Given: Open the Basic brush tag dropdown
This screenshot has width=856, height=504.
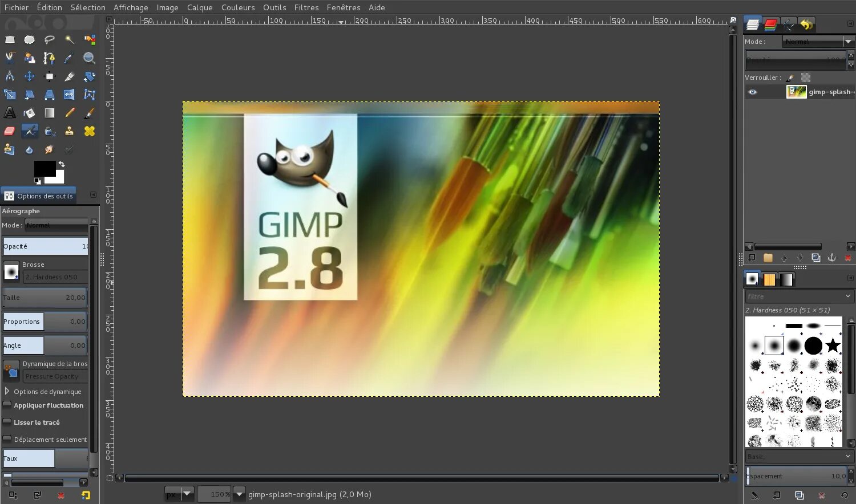Looking at the screenshot, I should [848, 456].
